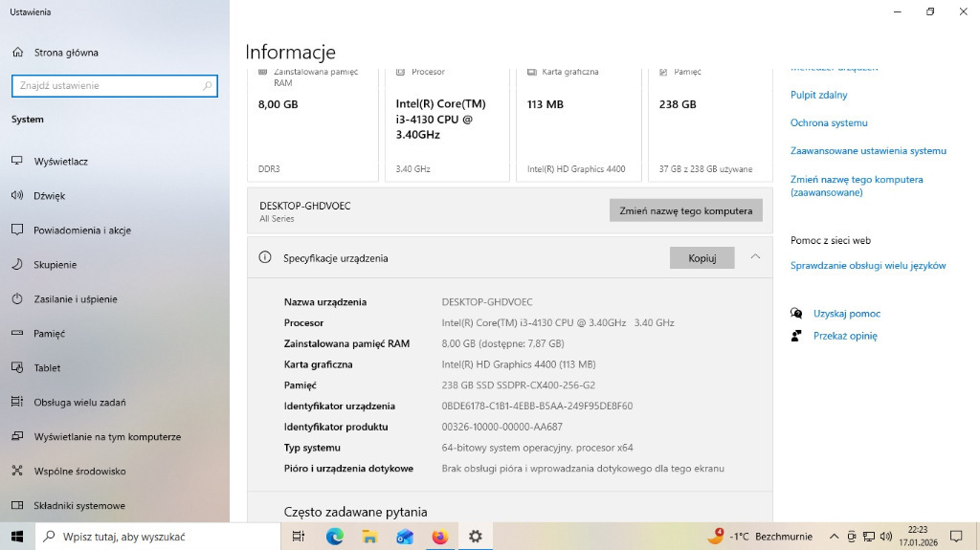This screenshot has width=980, height=550.
Task: Select Składniki systemowe menu label
Action: [x=79, y=505]
